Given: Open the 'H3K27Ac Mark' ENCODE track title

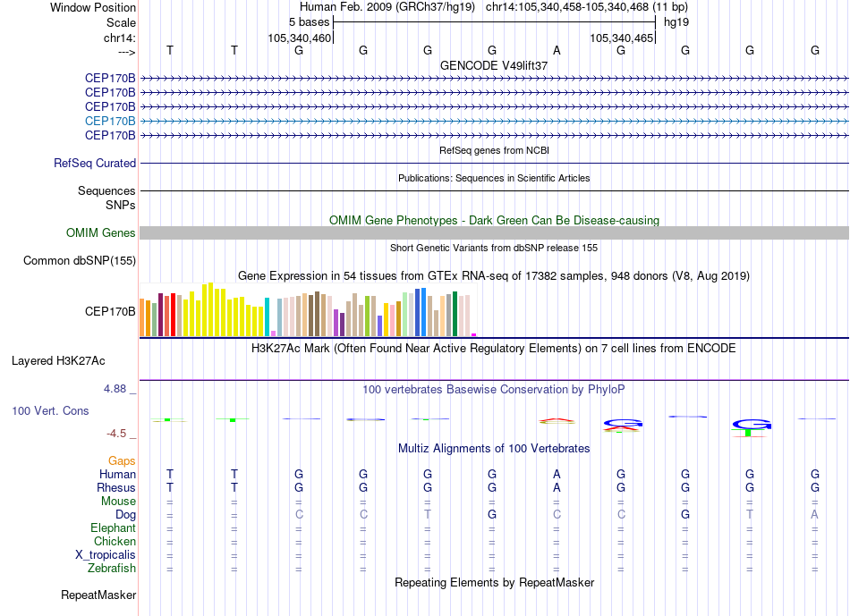Looking at the screenshot, I should tap(494, 349).
